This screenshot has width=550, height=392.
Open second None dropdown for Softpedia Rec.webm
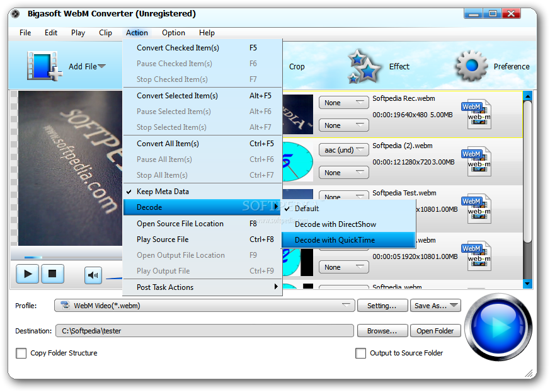click(344, 125)
